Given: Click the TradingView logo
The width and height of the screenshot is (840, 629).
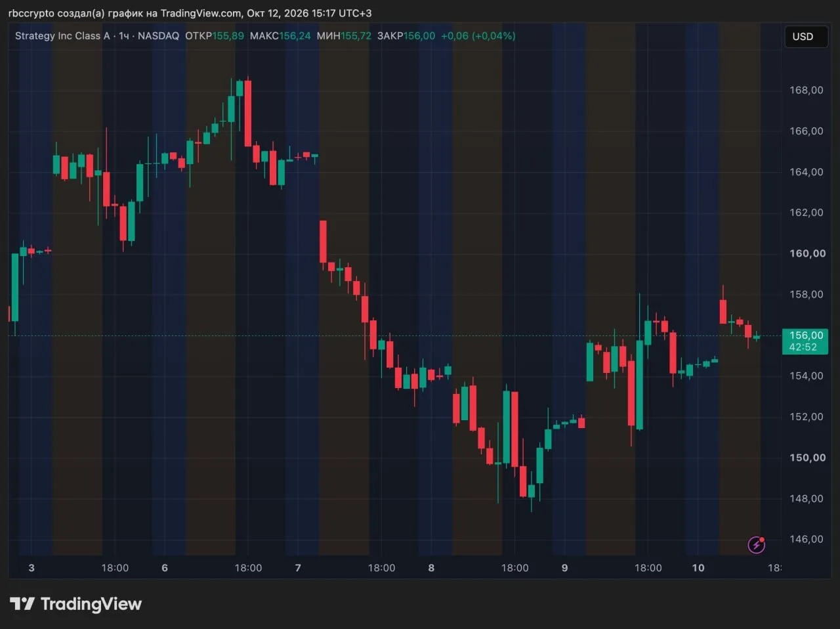Looking at the screenshot, I should point(76,604).
